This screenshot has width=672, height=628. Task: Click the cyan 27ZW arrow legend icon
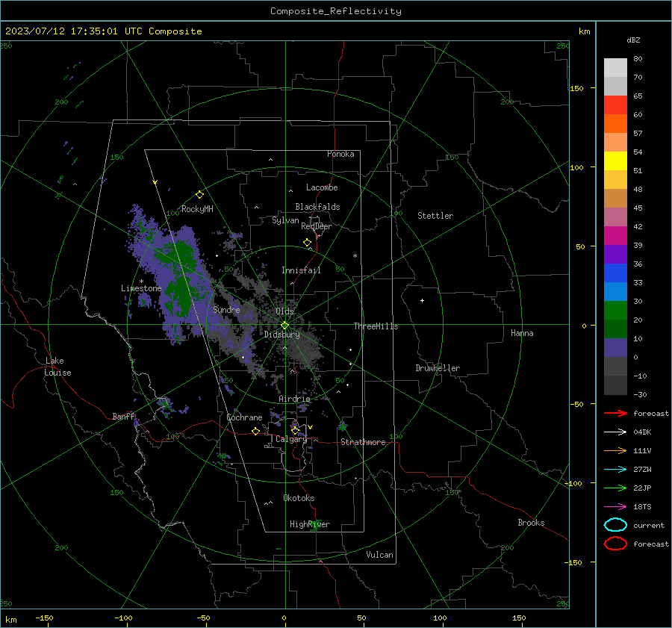[x=615, y=470]
